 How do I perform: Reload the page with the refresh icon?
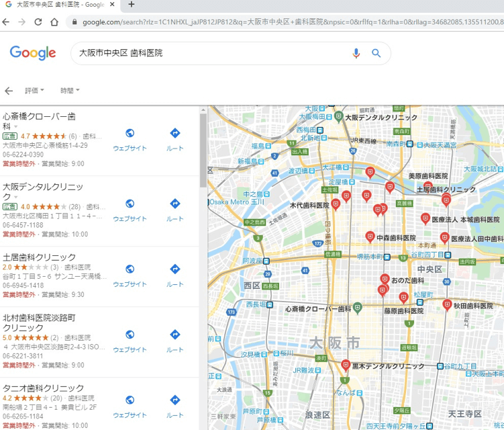[x=38, y=22]
